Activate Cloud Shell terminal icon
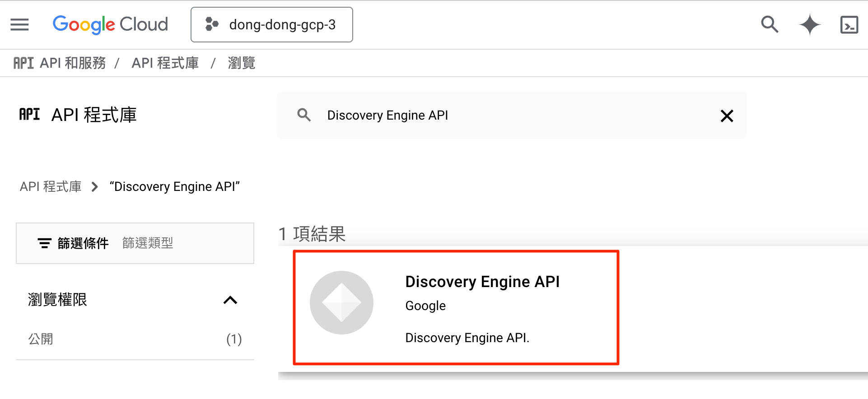868x399 pixels. click(849, 25)
